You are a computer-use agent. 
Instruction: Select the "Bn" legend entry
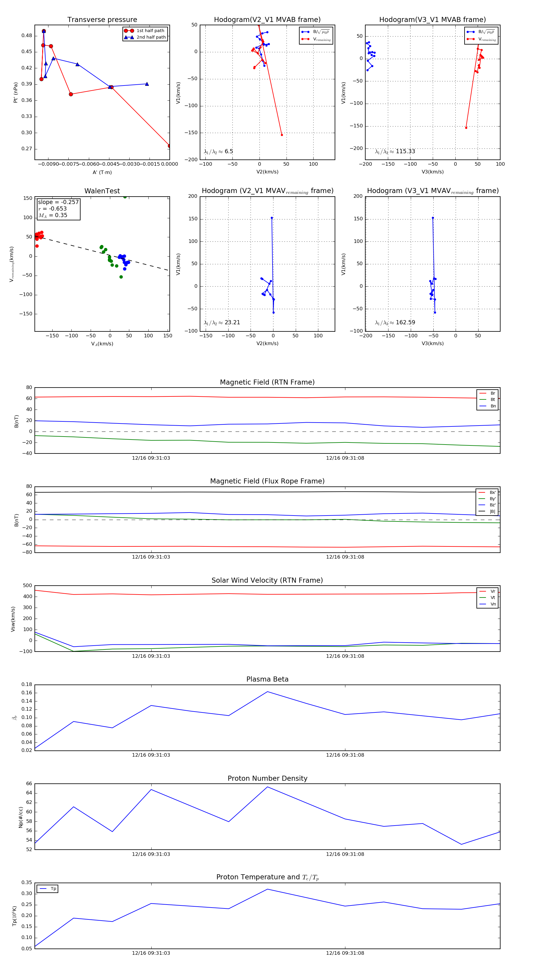pyautogui.click(x=487, y=406)
